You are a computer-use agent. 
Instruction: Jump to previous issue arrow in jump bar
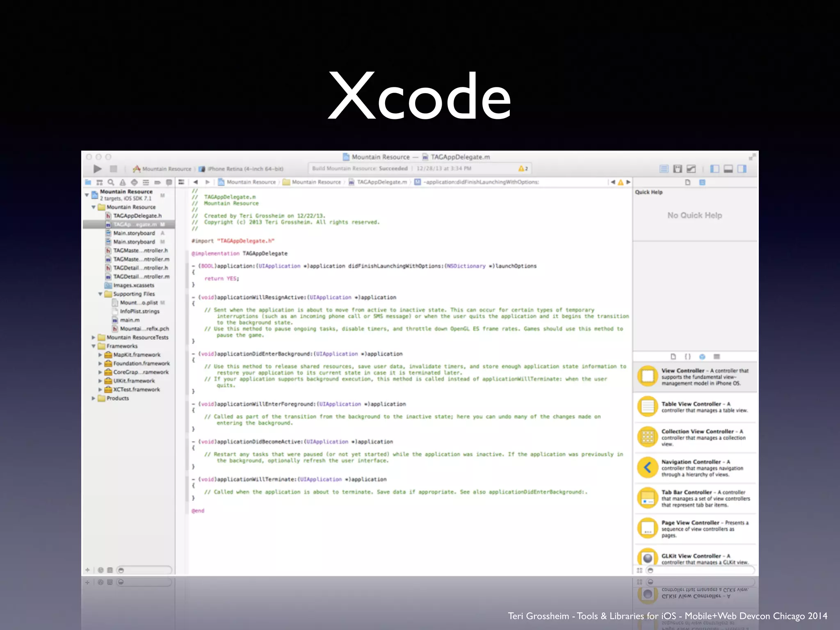[613, 182]
